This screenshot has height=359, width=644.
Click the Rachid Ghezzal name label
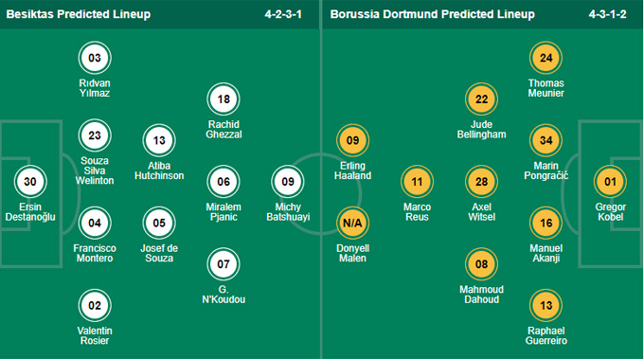click(x=224, y=130)
